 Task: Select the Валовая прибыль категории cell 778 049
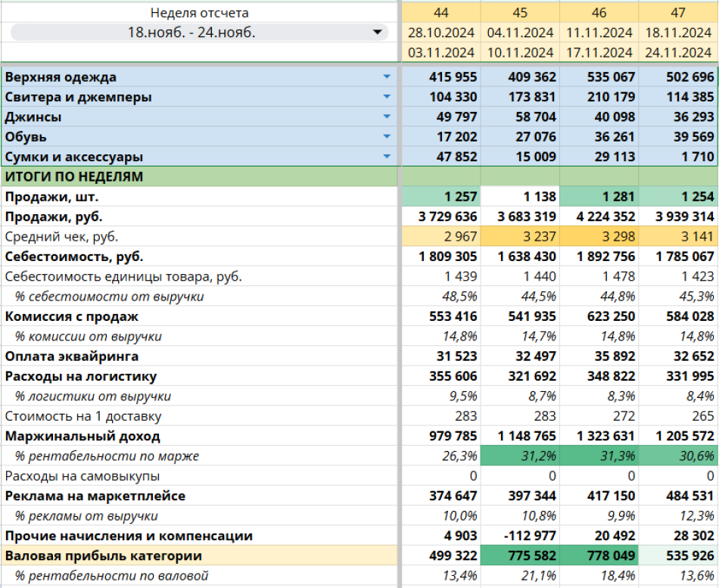point(599,556)
